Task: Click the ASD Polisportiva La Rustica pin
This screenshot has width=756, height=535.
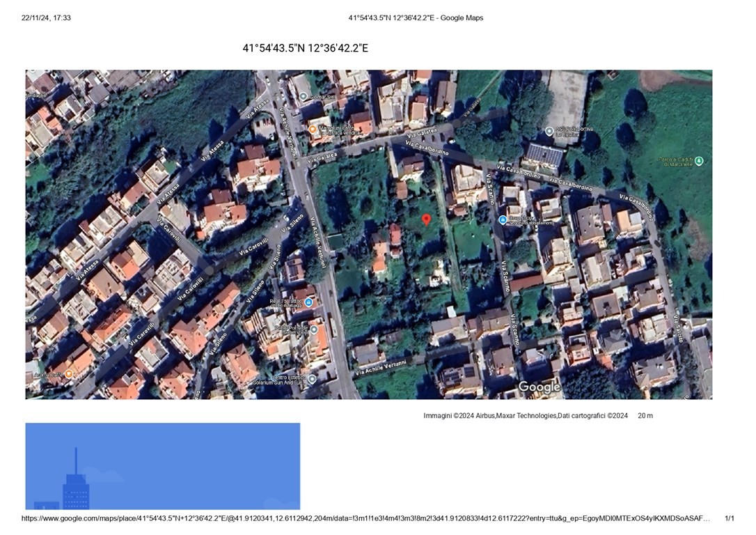Action: [549, 131]
